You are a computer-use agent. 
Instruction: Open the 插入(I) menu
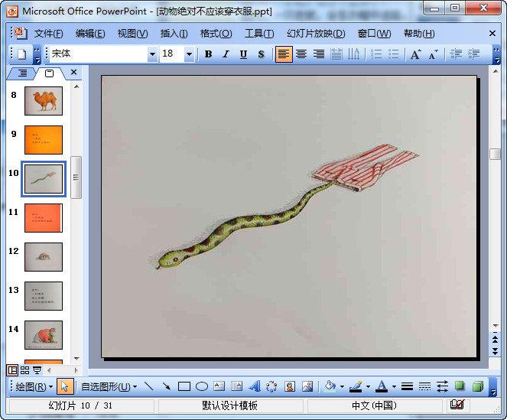(174, 34)
